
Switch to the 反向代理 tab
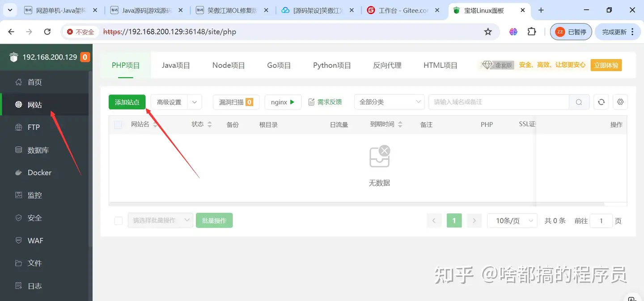click(x=387, y=65)
